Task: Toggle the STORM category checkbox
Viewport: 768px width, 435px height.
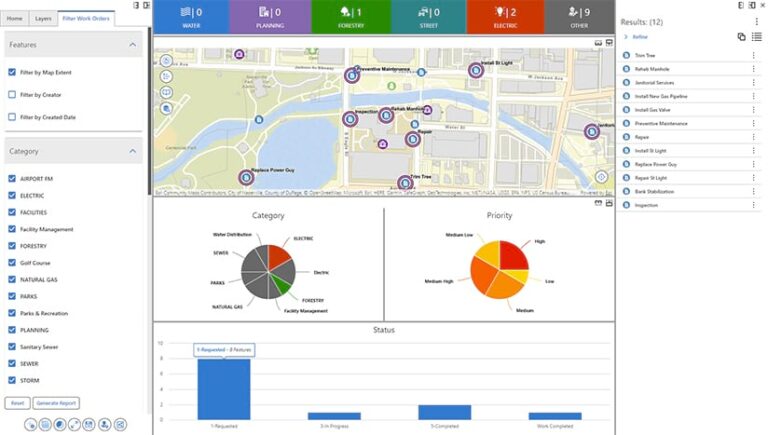Action: pos(12,380)
